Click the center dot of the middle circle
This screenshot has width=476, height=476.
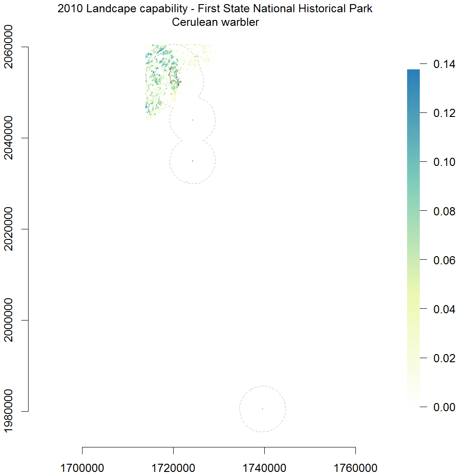(193, 161)
